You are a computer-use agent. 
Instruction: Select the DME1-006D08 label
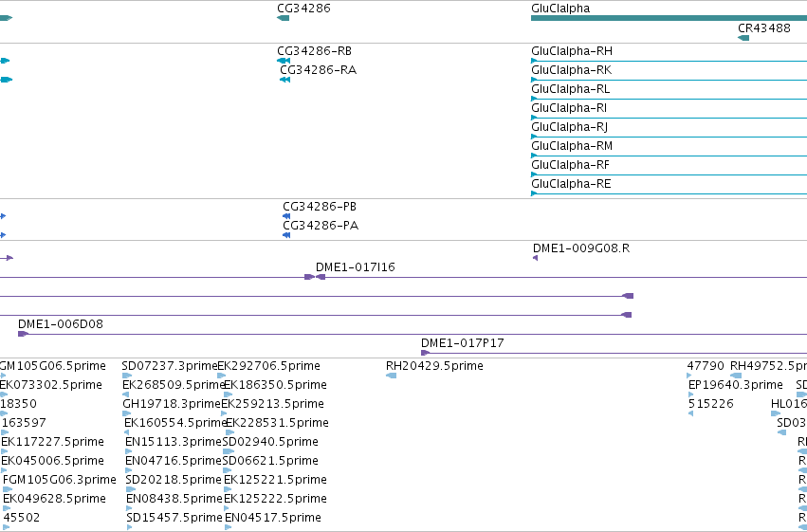pos(61,324)
